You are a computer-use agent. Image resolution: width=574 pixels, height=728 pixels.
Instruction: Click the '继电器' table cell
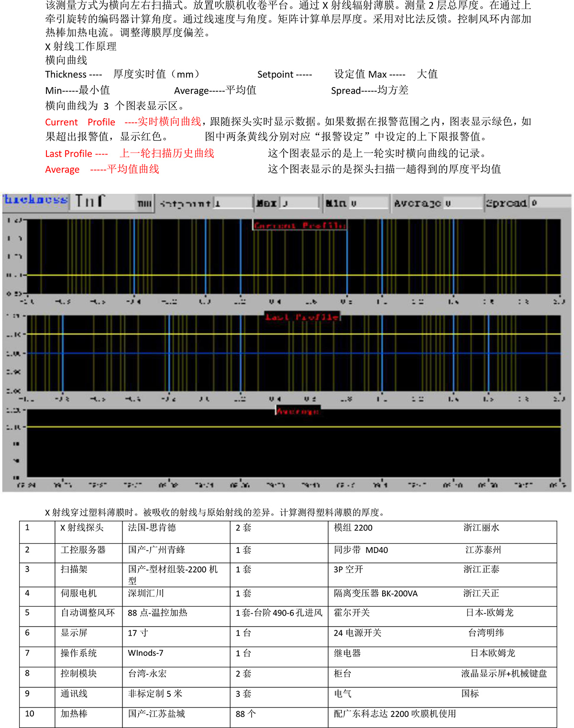347,653
